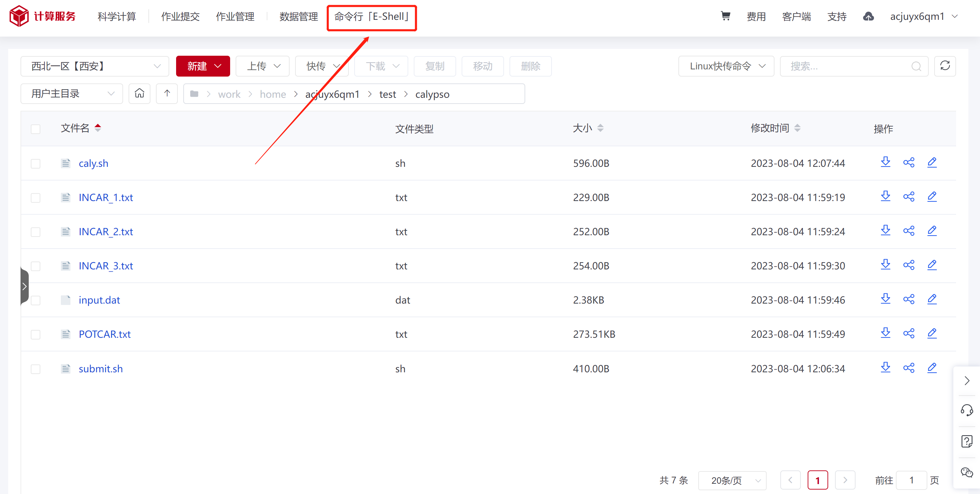This screenshot has width=980, height=494.
Task: Collapse the right floating toolbar arrow
Action: (x=966, y=380)
